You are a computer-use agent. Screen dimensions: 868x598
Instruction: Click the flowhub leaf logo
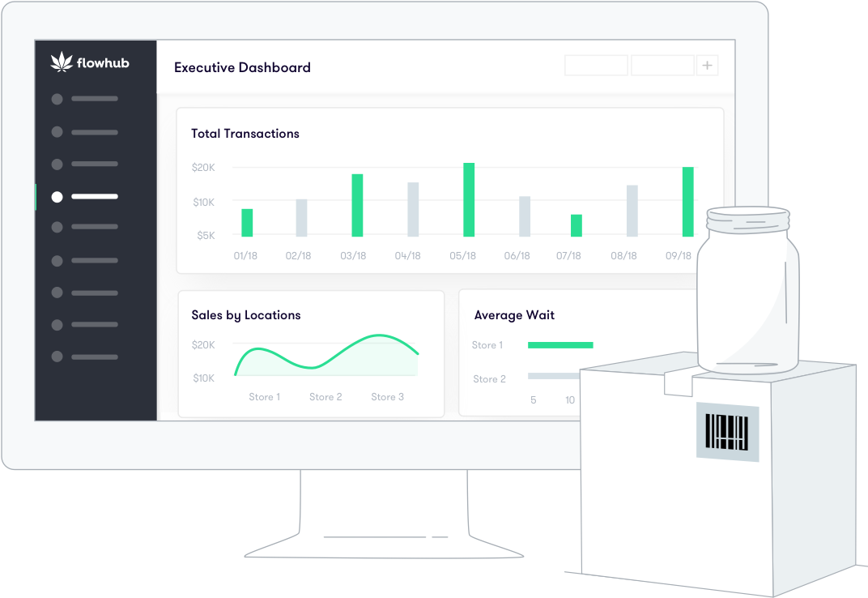pos(62,62)
